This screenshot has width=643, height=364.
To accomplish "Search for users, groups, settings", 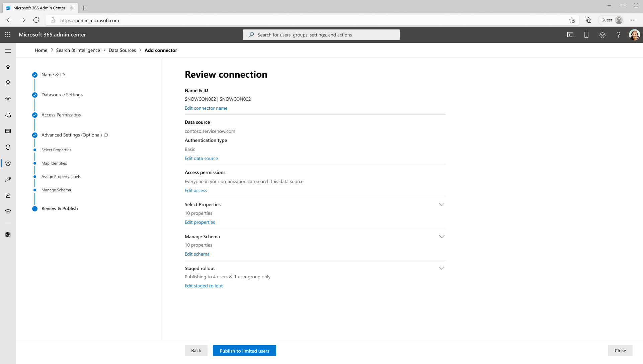I will tap(321, 34).
